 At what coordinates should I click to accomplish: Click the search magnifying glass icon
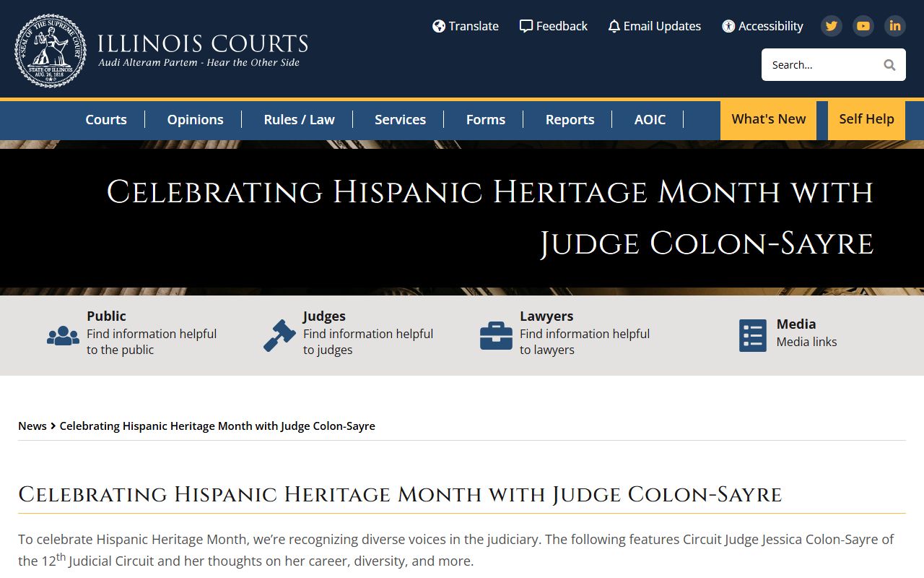click(x=889, y=65)
